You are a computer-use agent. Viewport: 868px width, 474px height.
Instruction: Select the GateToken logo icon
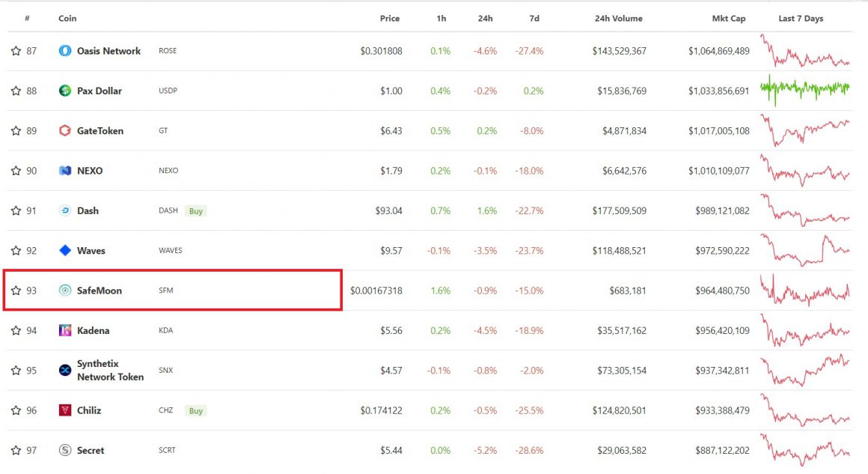(x=64, y=130)
